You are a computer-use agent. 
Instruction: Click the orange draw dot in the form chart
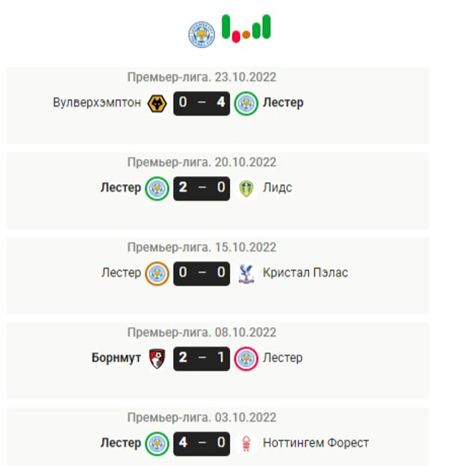246,34
